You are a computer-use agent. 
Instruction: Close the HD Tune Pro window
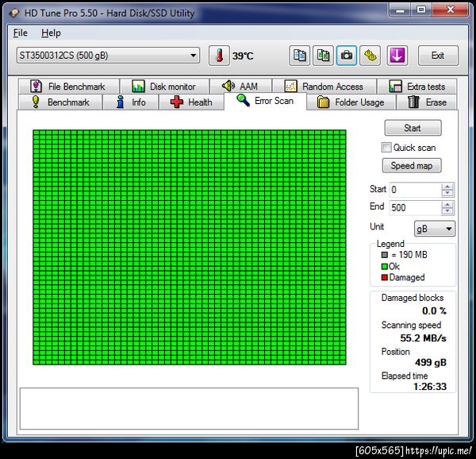(450, 10)
